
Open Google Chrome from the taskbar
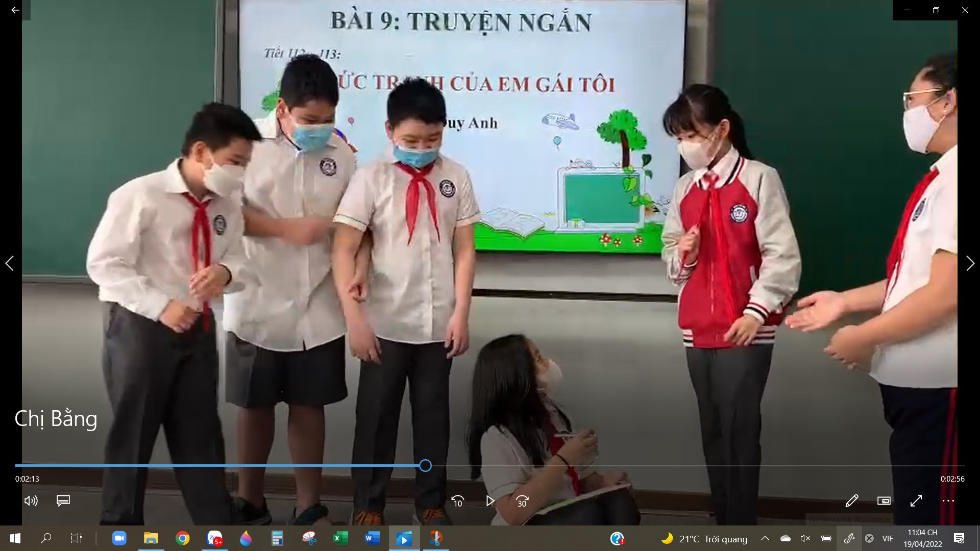pos(182,538)
